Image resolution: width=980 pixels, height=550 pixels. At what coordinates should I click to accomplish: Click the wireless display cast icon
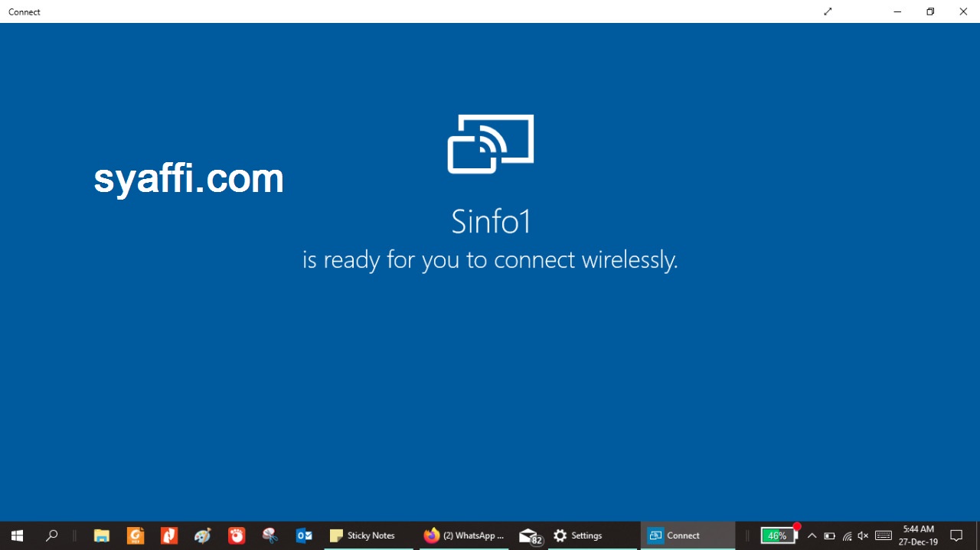pos(491,144)
